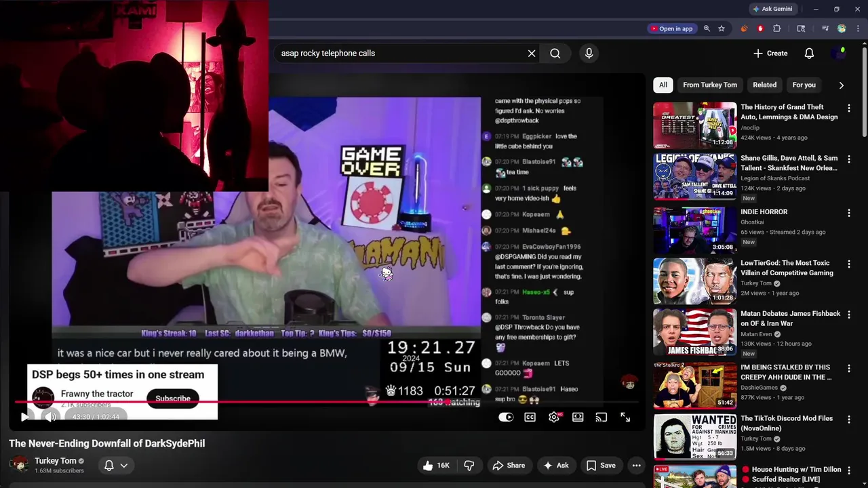Open INDIE HORROR video thumbnail
Viewport: 868px width, 488px height.
[x=694, y=230]
